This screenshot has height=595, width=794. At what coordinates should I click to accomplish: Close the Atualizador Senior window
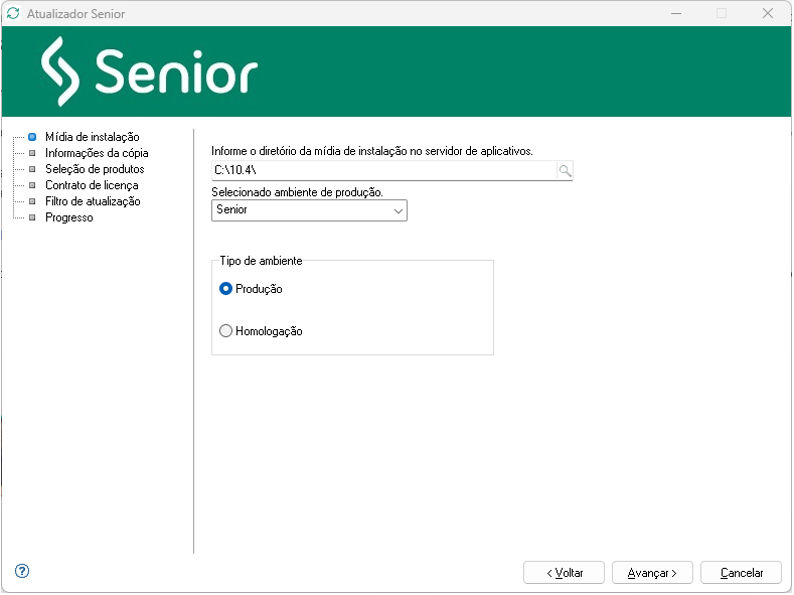click(x=767, y=14)
